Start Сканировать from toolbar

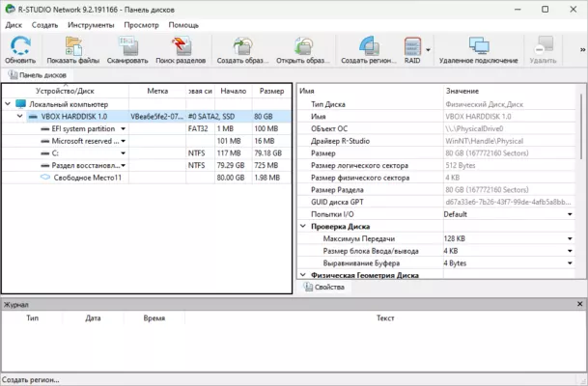pyautogui.click(x=127, y=49)
